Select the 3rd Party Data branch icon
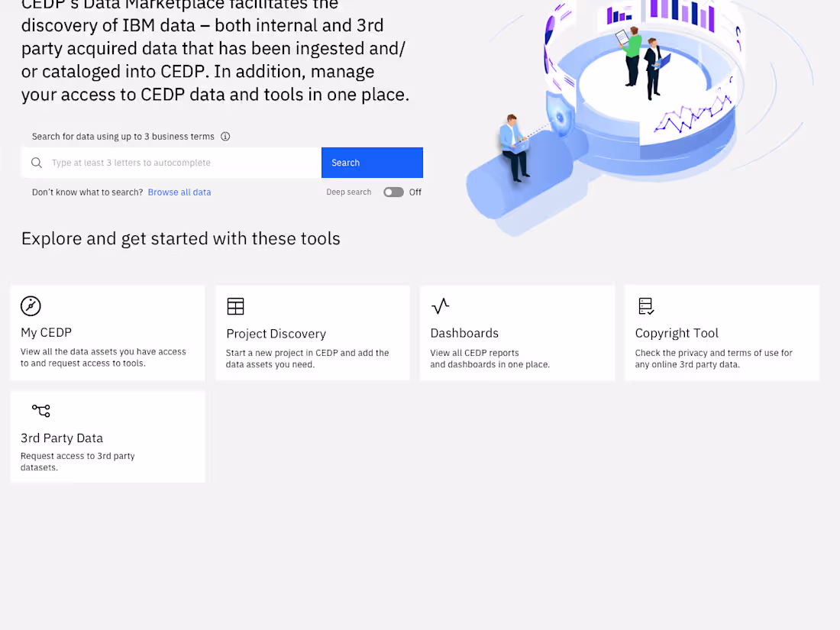The width and height of the screenshot is (840, 630). point(40,410)
